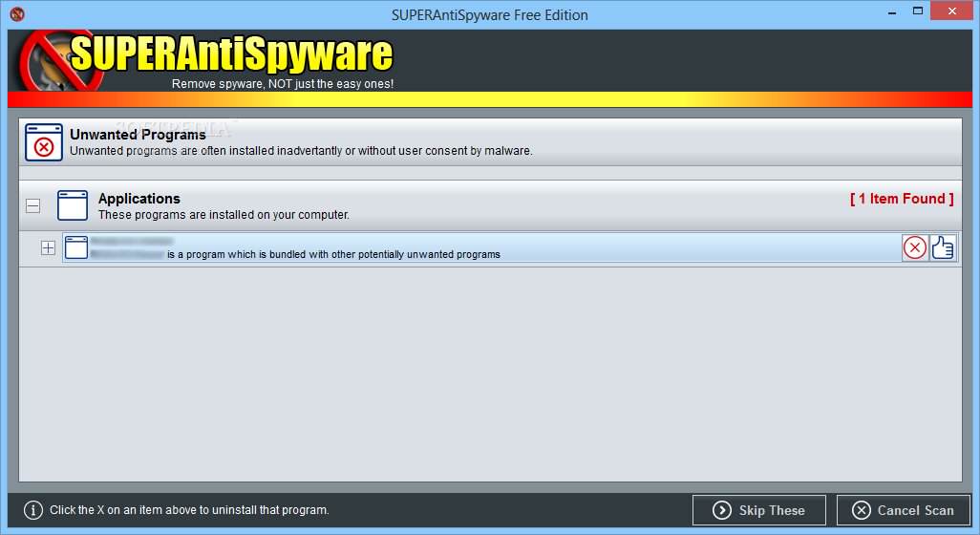This screenshot has height=535, width=980.
Task: Open the title bar application icon menu
Action: pos(16,14)
